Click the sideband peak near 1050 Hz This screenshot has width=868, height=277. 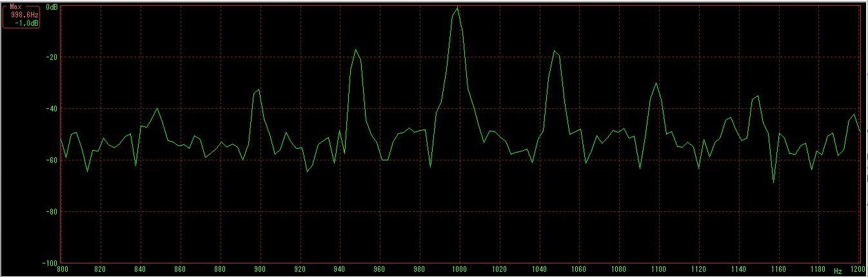[x=554, y=50]
